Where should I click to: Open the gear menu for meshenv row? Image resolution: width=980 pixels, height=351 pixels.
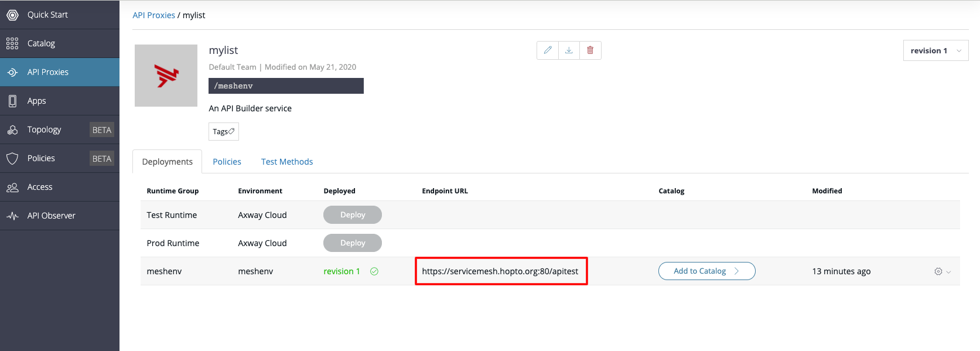pos(942,271)
